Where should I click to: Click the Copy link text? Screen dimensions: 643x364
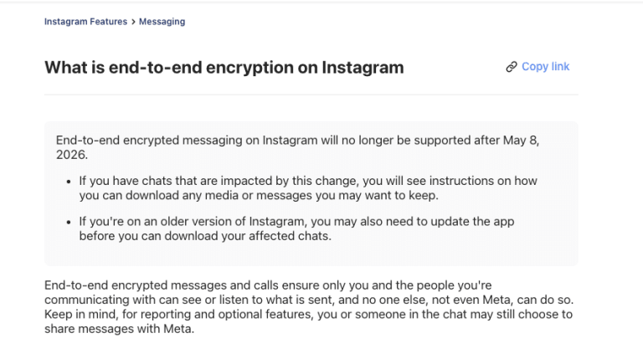[x=545, y=67]
